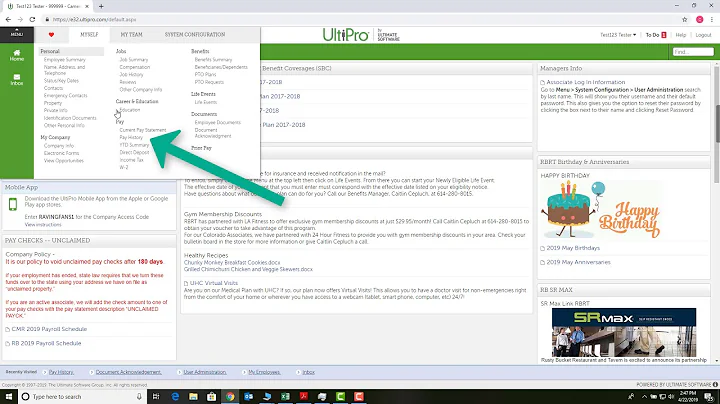
Task: Open the UHC Virtual Visits link
Action: pos(214,283)
